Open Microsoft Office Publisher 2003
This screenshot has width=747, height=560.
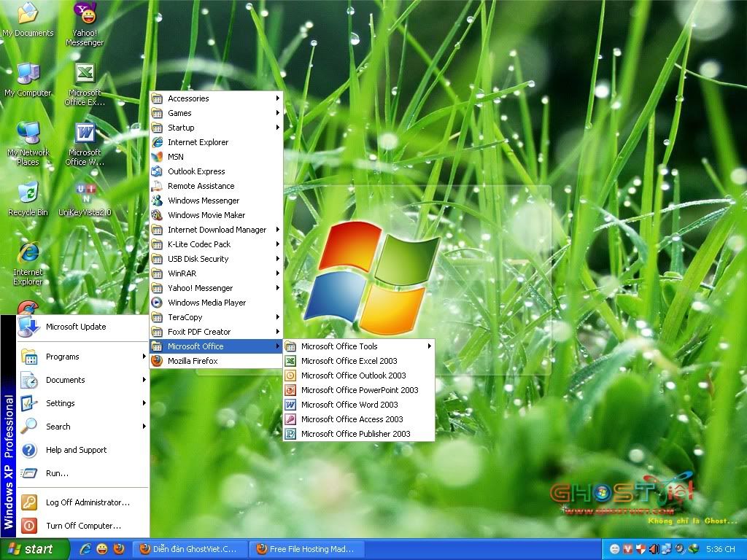(x=355, y=434)
